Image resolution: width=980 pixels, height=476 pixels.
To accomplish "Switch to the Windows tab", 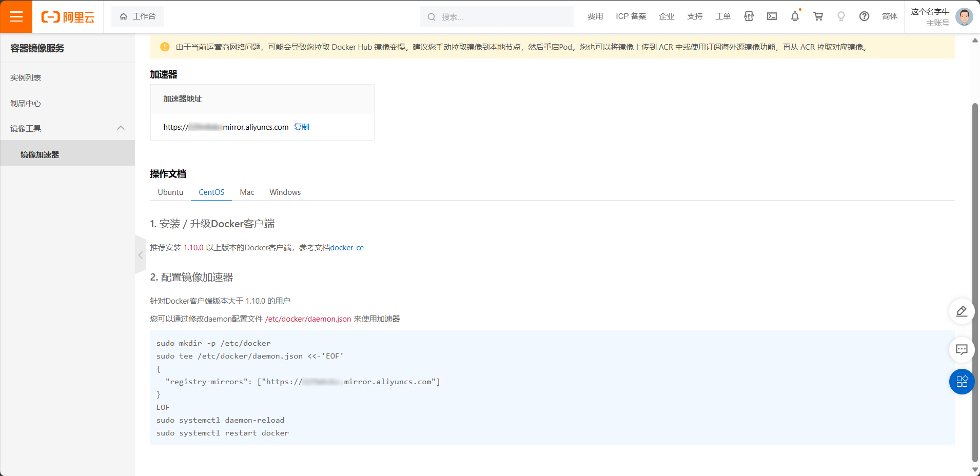I will tap(285, 192).
